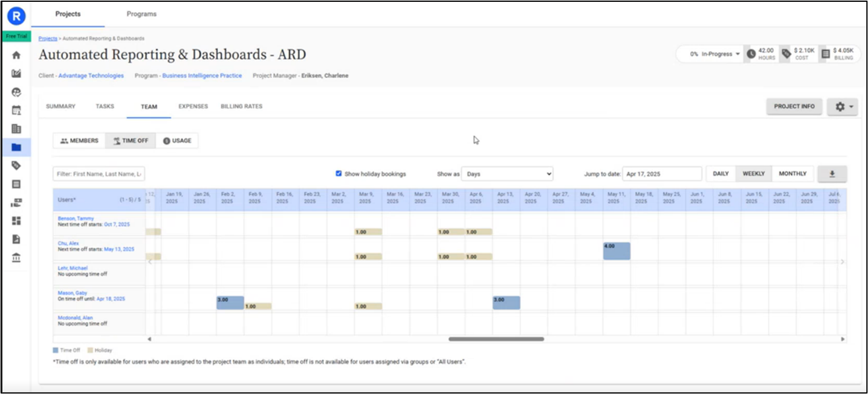Open the Projects top tab
The height and width of the screenshot is (394, 868).
tap(68, 14)
